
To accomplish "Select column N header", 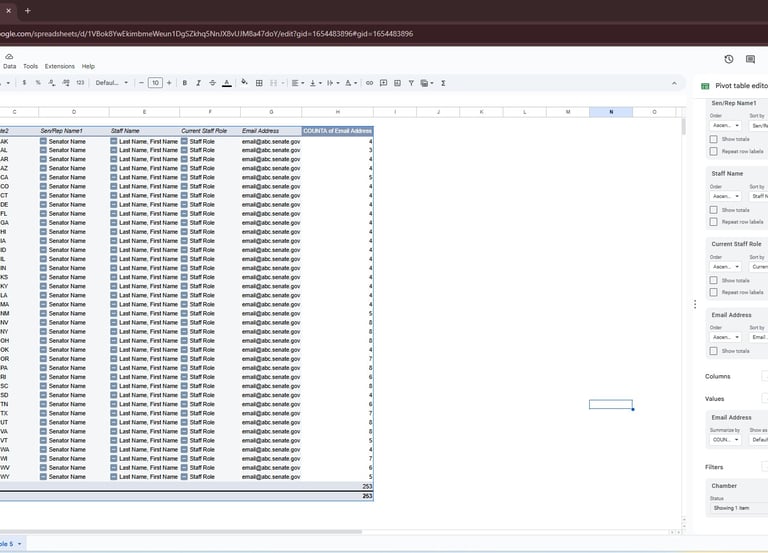I will click(x=611, y=112).
